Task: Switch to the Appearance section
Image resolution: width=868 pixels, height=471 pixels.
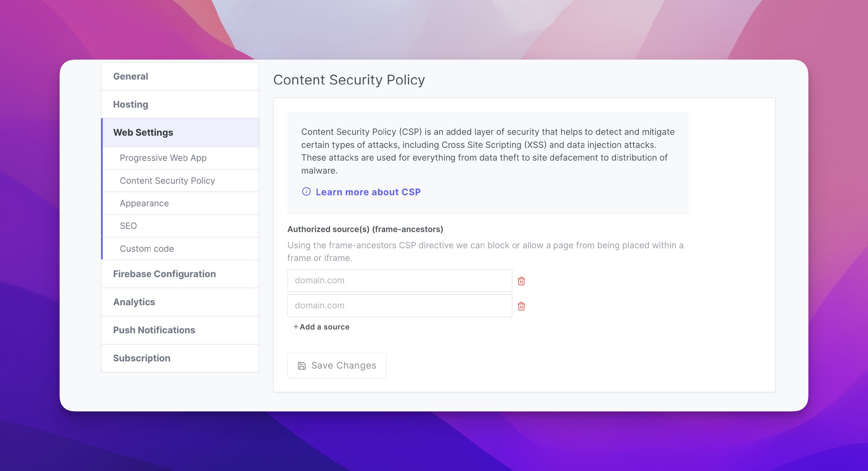Action: [144, 203]
